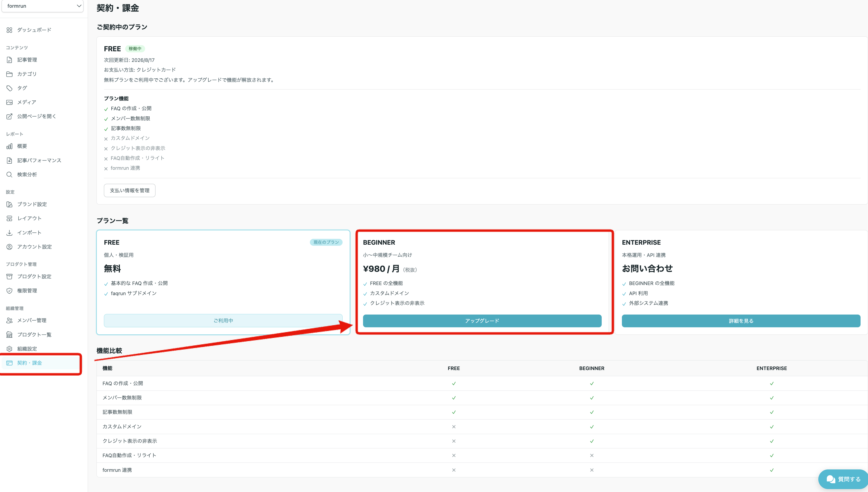Screen dimensions: 868x492
Task: Click the レイアウト layout icon
Action: (10, 219)
